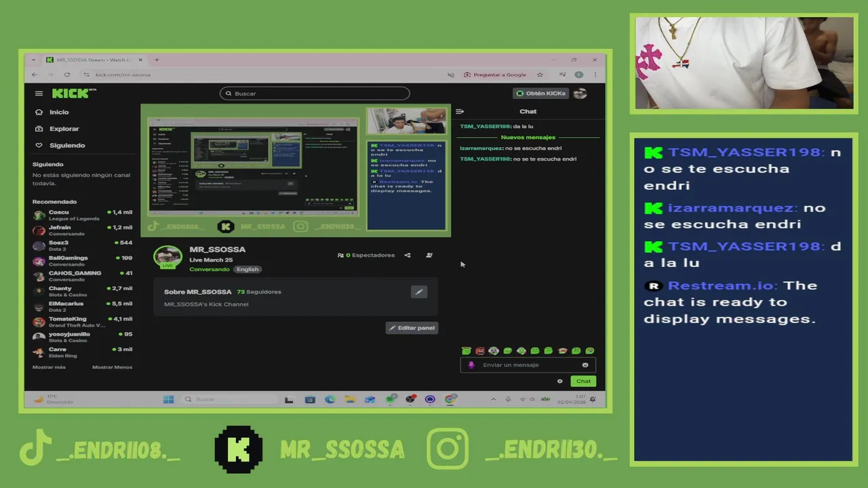The width and height of the screenshot is (868, 488).
Task: Open the tab search dropdown arrow
Action: click(x=34, y=60)
